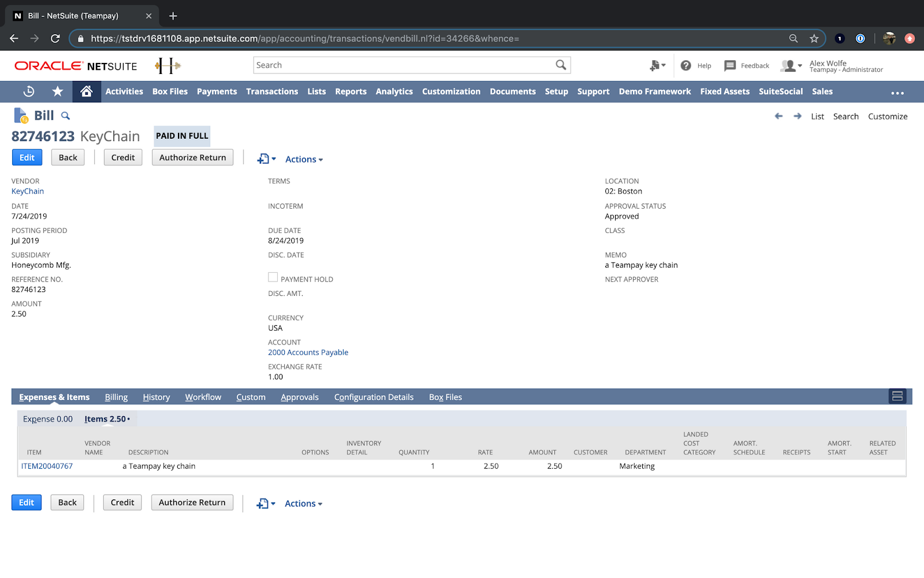
Task: Click the browser back arrow
Action: [x=14, y=38]
